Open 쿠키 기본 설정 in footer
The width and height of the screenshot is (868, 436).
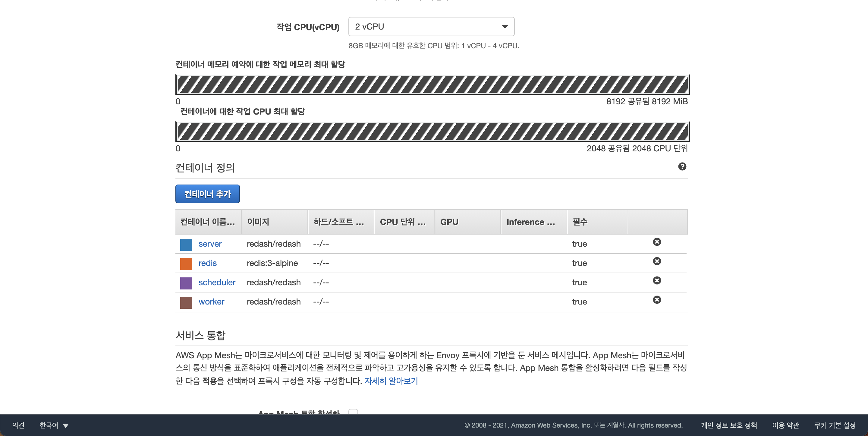pos(835,425)
